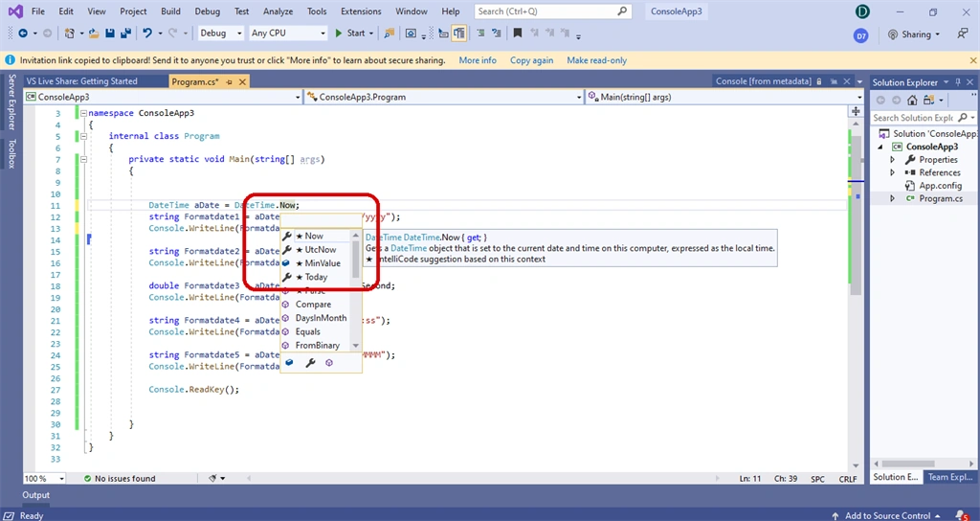Collapse the namespace ConsoleApp3 code block
Viewport: 980px width, 521px height.
(83, 113)
